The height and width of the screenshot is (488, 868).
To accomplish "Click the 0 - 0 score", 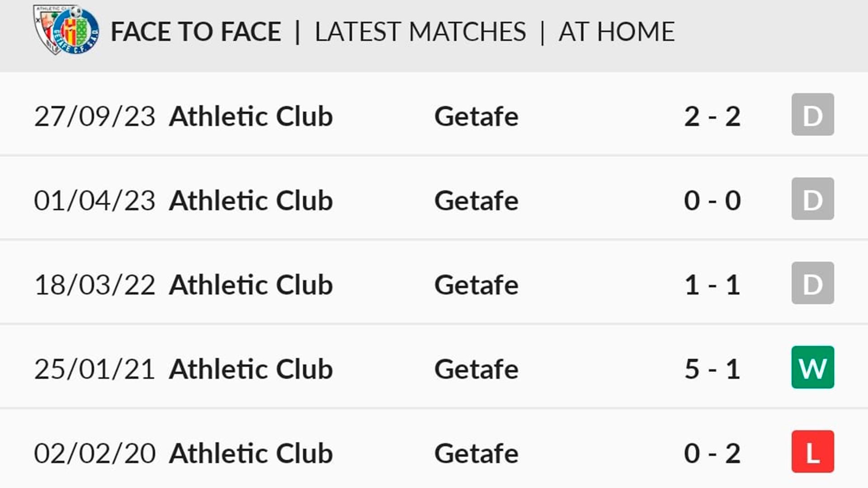I will pos(712,201).
